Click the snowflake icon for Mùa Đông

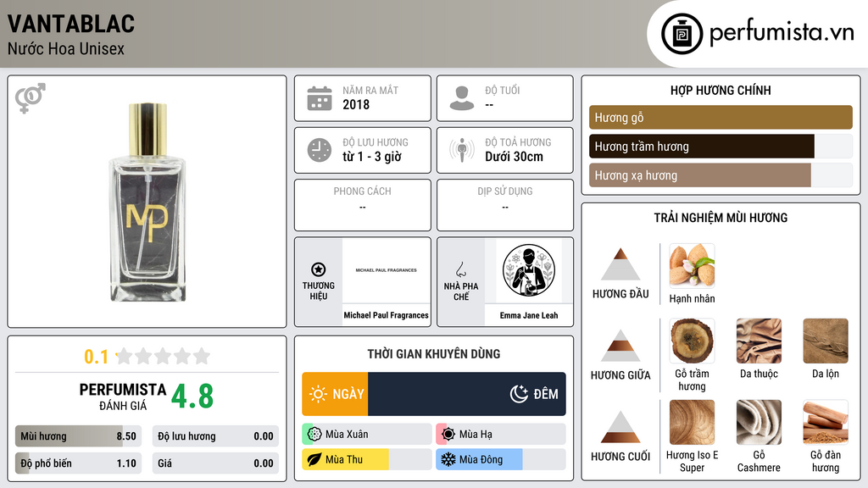(448, 459)
